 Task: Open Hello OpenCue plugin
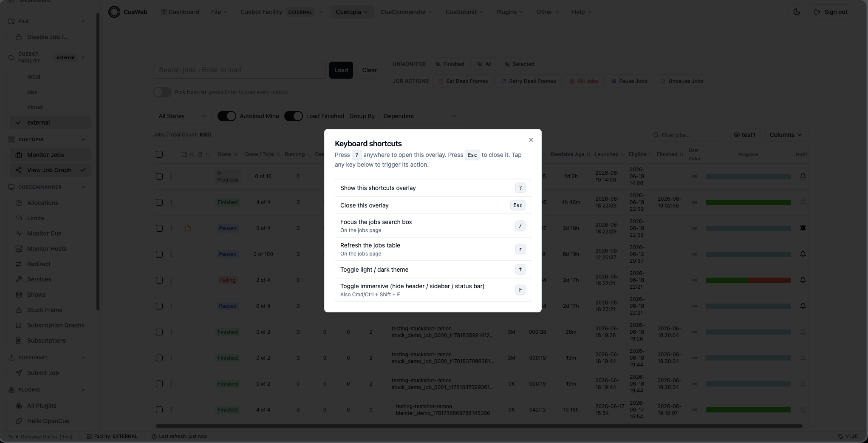[51, 421]
